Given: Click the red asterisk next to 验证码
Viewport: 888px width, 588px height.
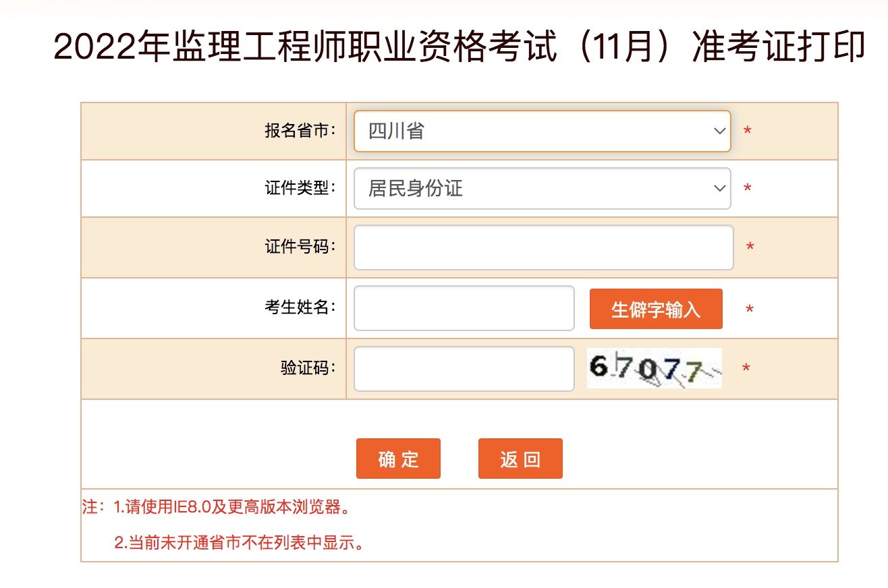Looking at the screenshot, I should tap(747, 367).
